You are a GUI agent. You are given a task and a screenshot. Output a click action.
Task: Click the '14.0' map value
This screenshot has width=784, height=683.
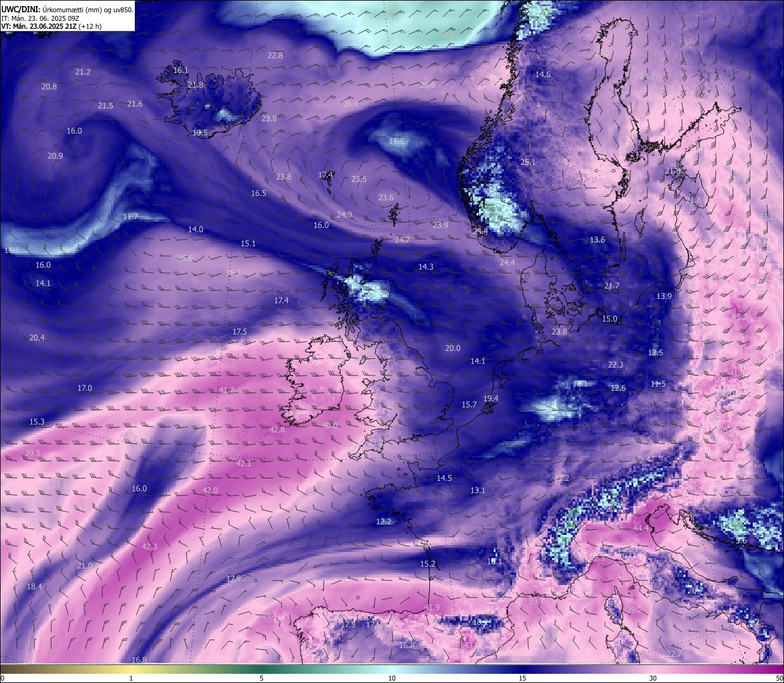pyautogui.click(x=195, y=230)
